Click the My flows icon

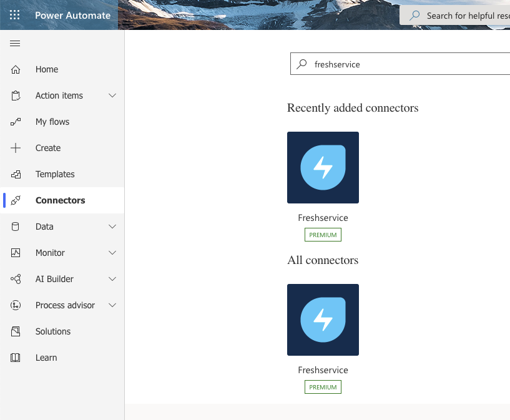click(x=15, y=122)
